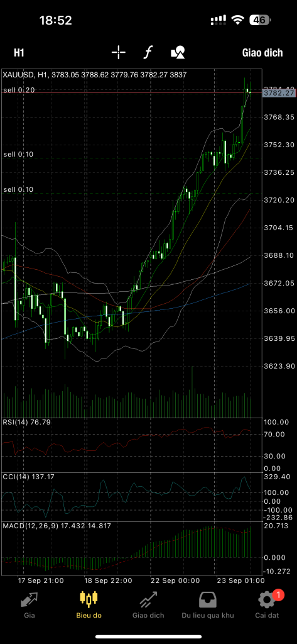Tap the 3639.95 price axis label
This screenshot has width=297, height=644.
[x=279, y=338]
